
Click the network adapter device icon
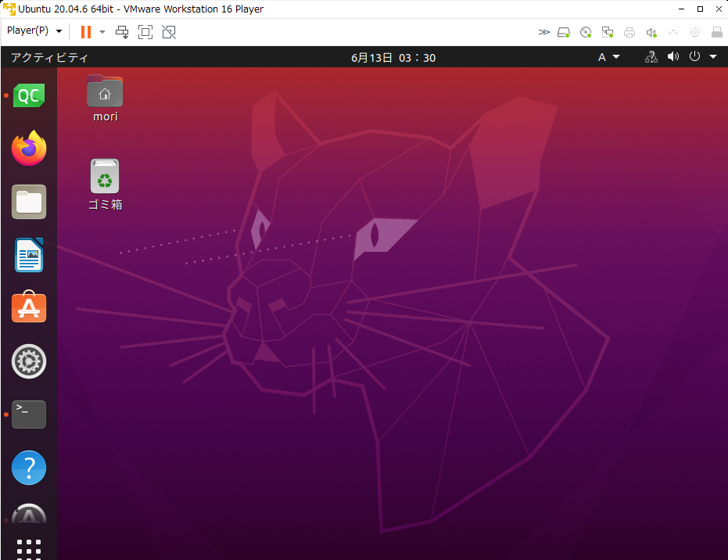pyautogui.click(x=608, y=32)
